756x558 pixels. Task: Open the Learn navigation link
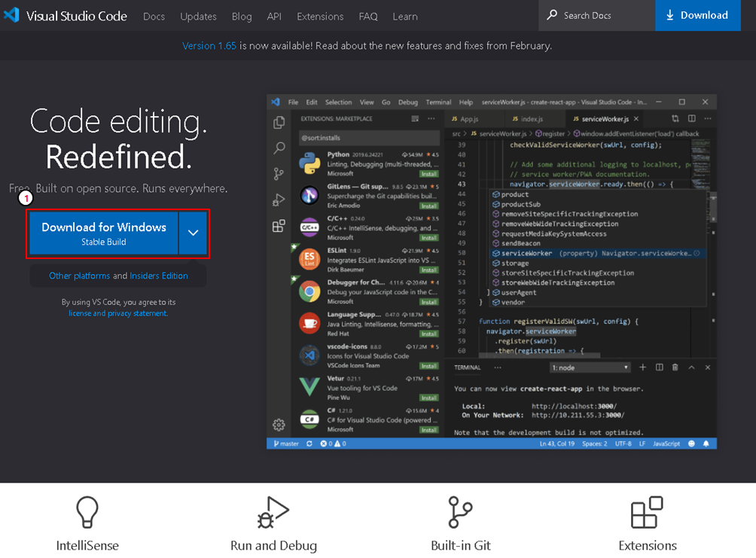405,17
